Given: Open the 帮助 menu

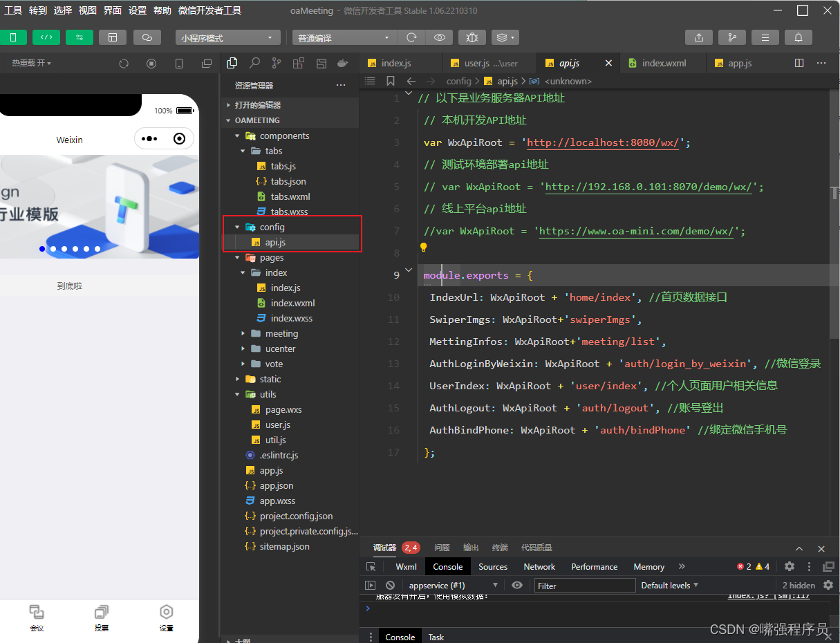Looking at the screenshot, I should click(162, 10).
